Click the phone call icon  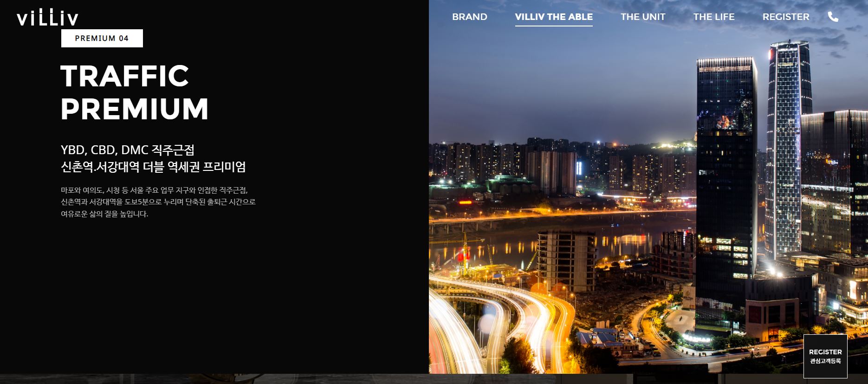[833, 17]
